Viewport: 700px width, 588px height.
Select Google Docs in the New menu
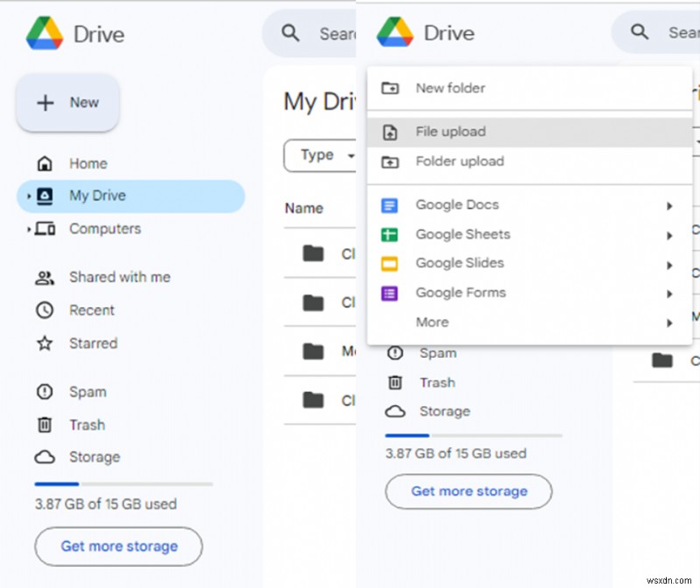[x=529, y=206]
